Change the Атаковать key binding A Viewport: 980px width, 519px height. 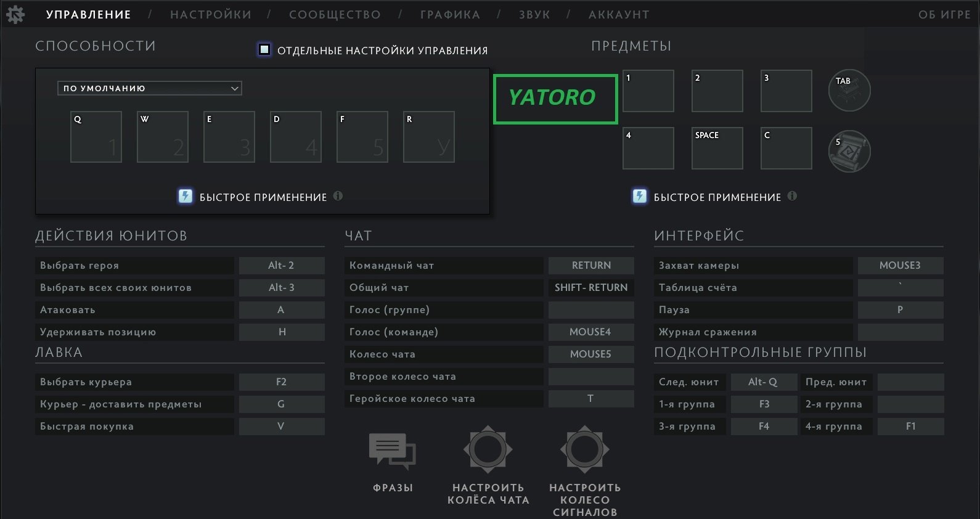[282, 310]
